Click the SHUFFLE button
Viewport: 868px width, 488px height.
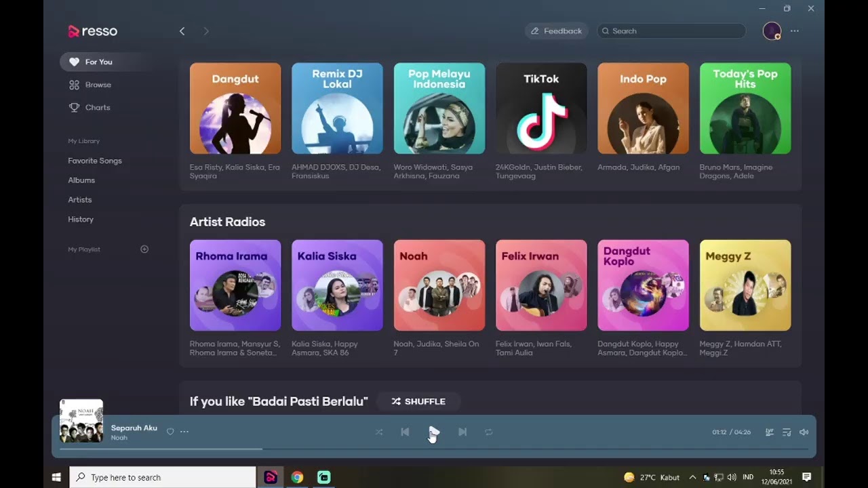(x=418, y=401)
